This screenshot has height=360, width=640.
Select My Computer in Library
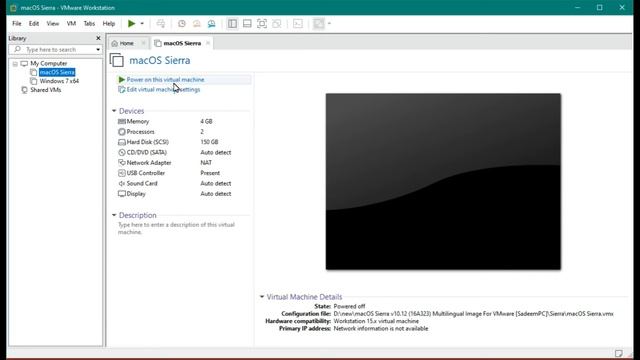point(49,64)
